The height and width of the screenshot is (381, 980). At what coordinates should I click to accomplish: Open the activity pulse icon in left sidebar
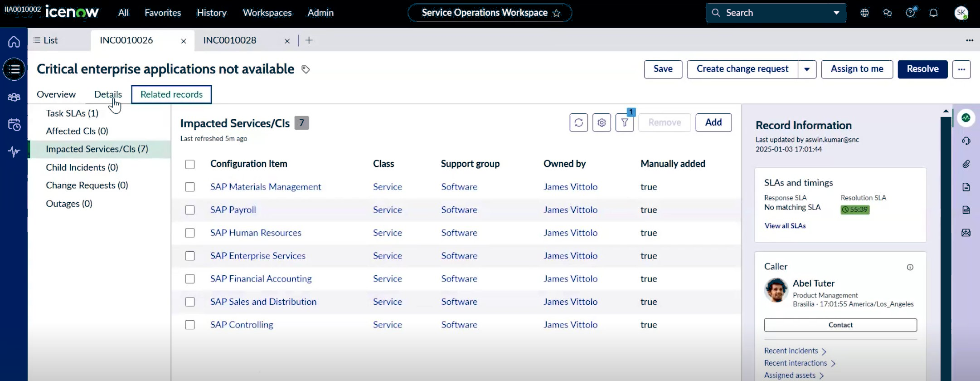tap(14, 151)
